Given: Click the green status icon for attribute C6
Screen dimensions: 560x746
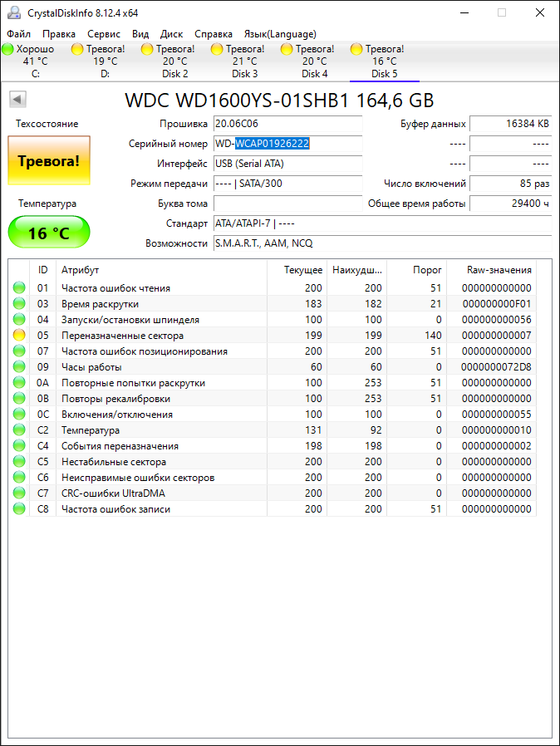Looking at the screenshot, I should (x=19, y=477).
